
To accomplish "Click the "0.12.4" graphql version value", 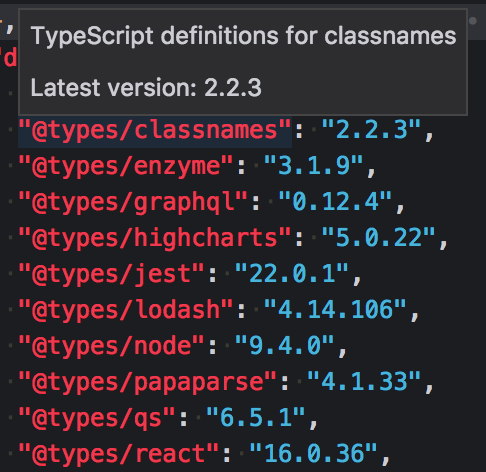I will [x=335, y=202].
